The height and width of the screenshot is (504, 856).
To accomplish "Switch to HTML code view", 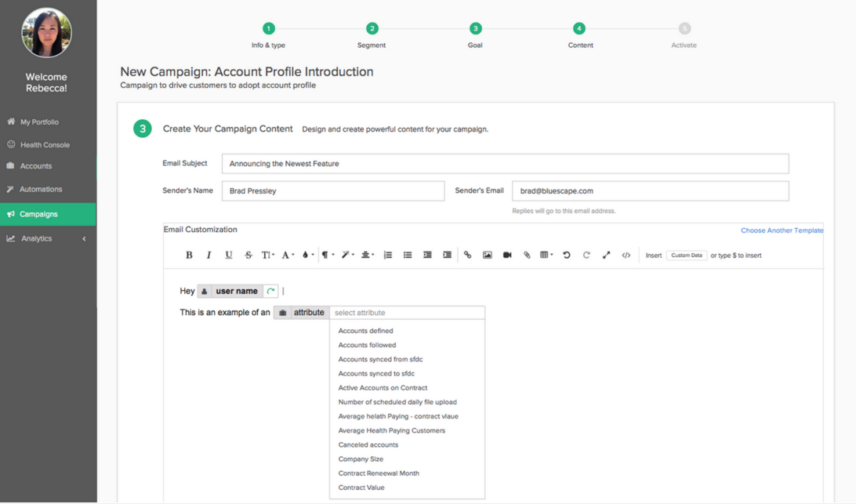I will tap(626, 255).
